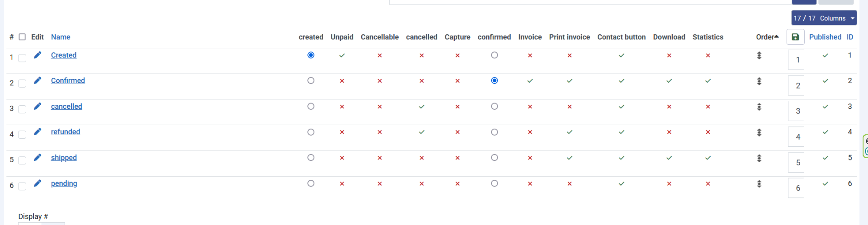This screenshot has width=868, height=225.
Task: Click the order input field for pending row
Action: point(796,188)
